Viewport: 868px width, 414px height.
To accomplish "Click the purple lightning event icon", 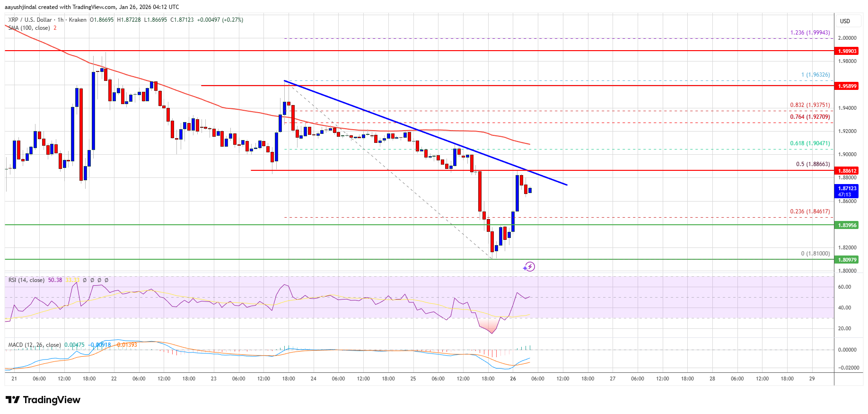I will click(529, 267).
